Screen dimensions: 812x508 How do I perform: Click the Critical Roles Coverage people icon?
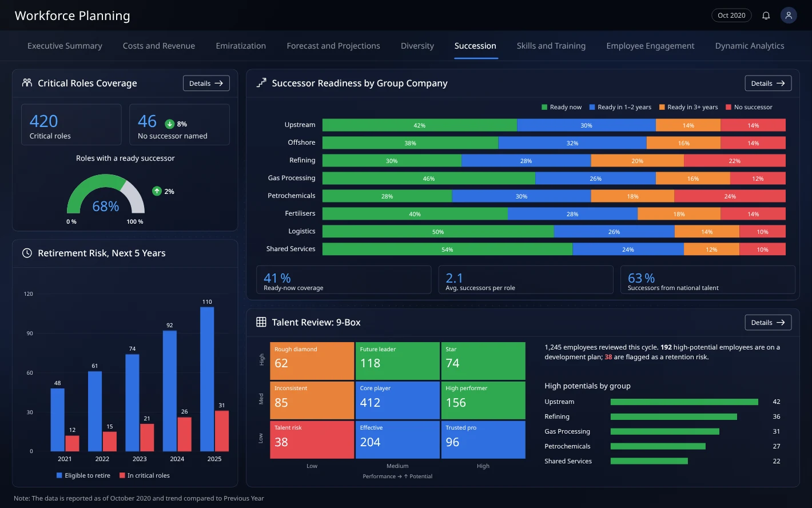click(27, 82)
